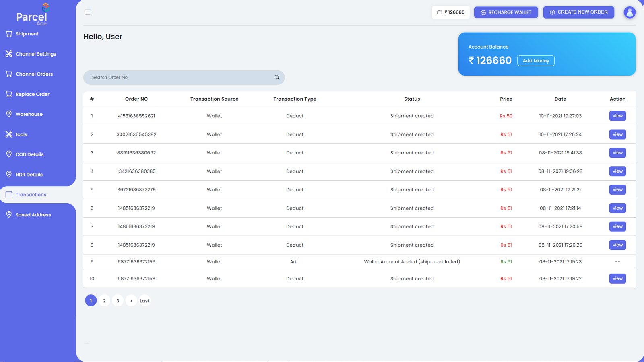
Task: View transaction for order 41531636552621
Action: (617, 116)
